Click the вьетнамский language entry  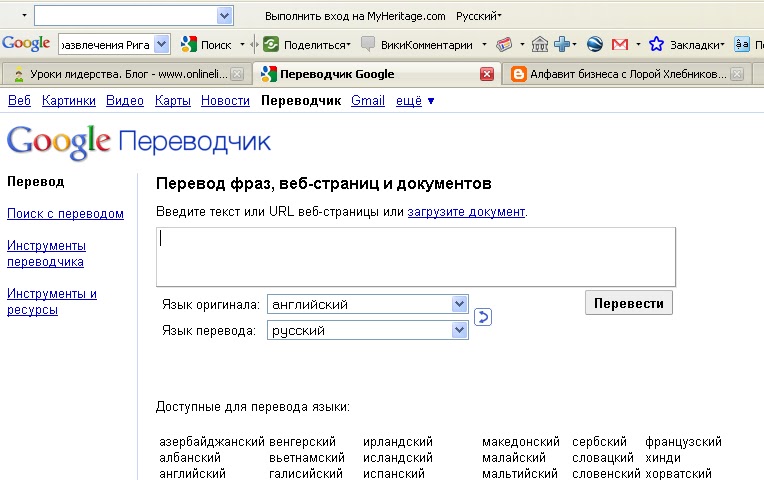tap(307, 458)
